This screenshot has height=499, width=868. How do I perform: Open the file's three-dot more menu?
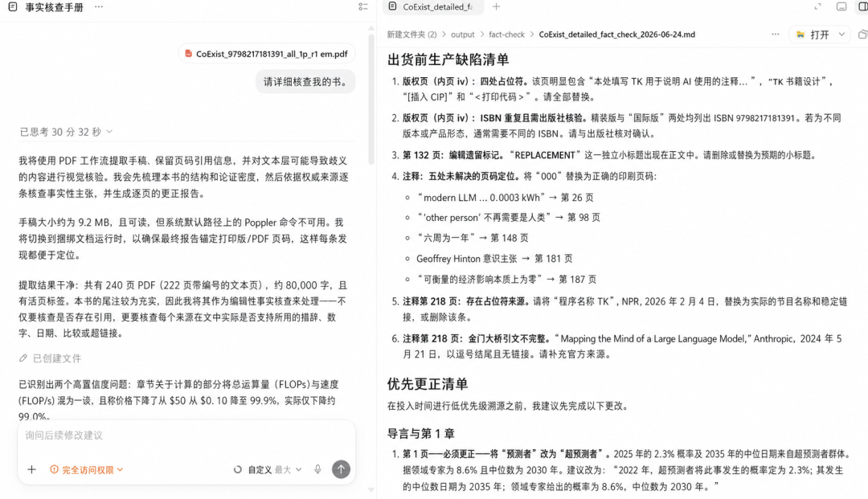pyautogui.click(x=775, y=35)
